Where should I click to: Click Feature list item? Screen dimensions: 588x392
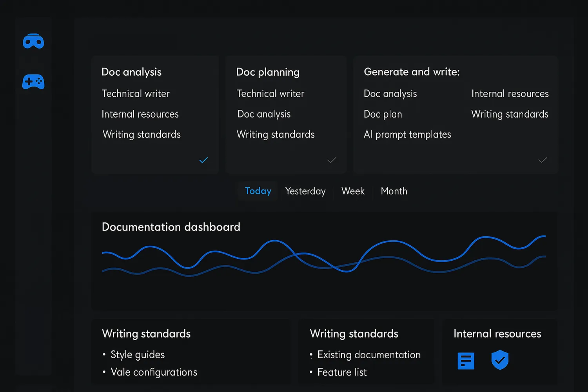tap(342, 372)
